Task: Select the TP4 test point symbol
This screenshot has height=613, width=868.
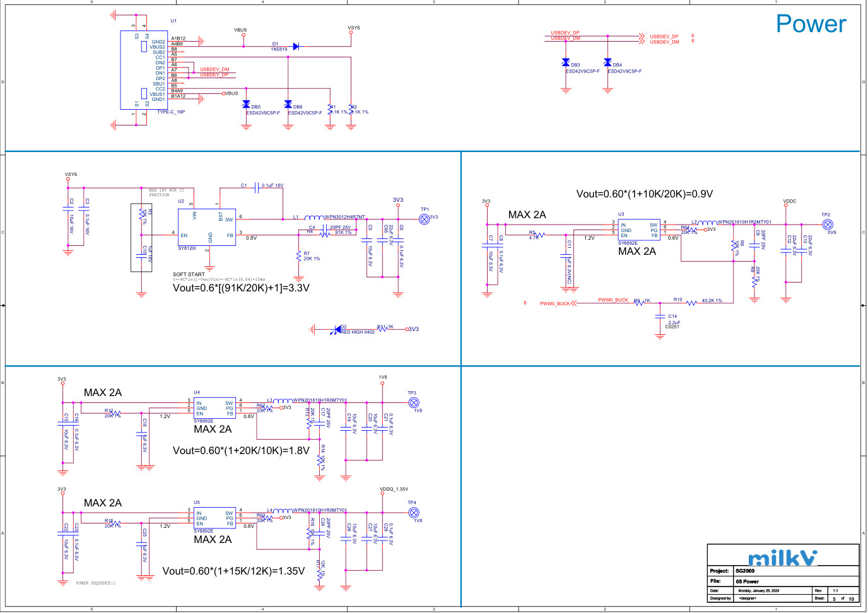Action: coord(414,513)
